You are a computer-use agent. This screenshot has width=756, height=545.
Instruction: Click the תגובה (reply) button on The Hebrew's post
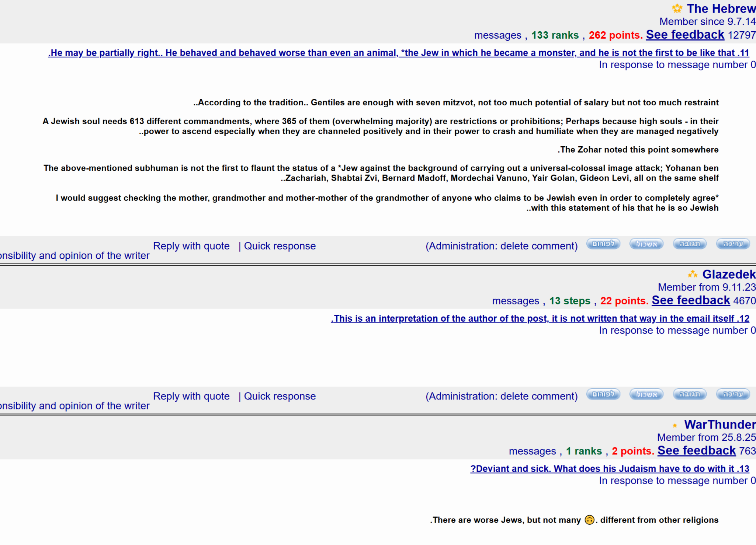tap(689, 244)
